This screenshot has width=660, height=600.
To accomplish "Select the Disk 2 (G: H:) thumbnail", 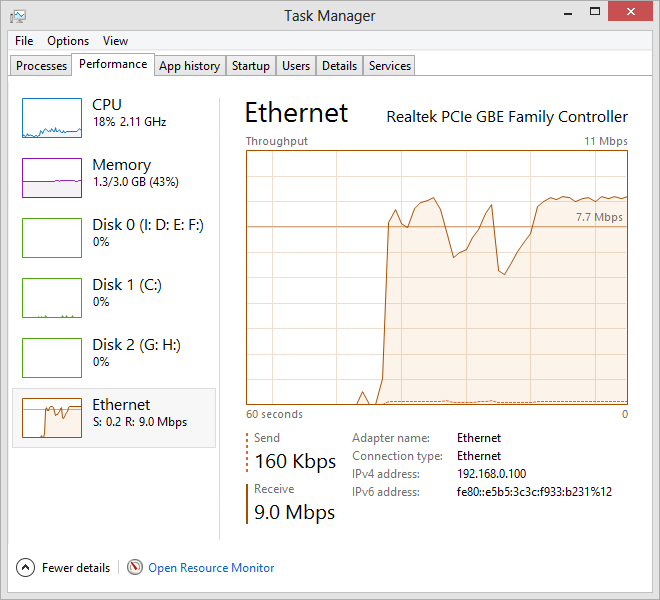I will click(x=52, y=358).
